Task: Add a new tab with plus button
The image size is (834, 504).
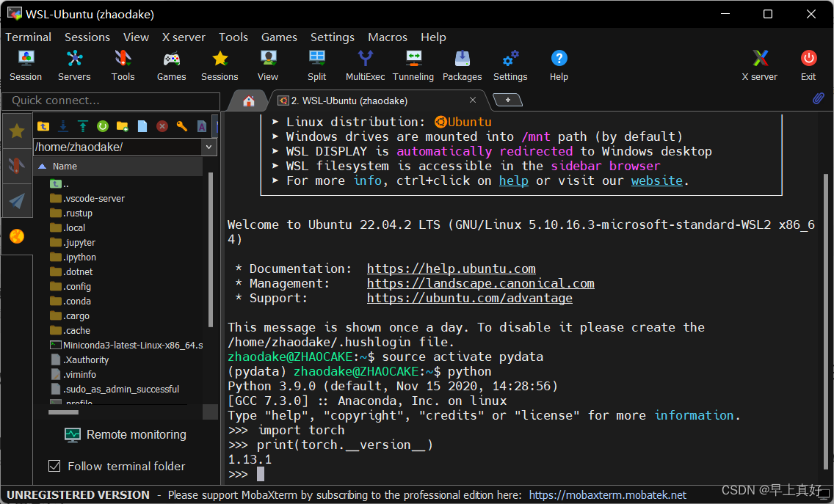Action: (x=507, y=100)
